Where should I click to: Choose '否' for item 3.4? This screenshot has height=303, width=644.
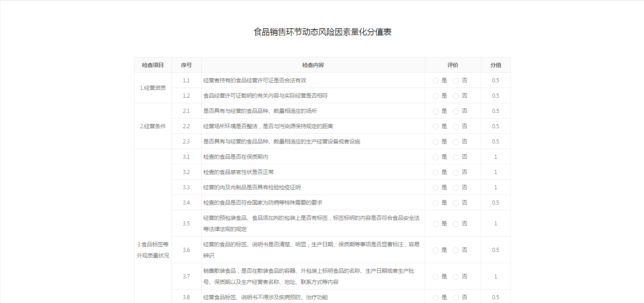pyautogui.click(x=455, y=203)
